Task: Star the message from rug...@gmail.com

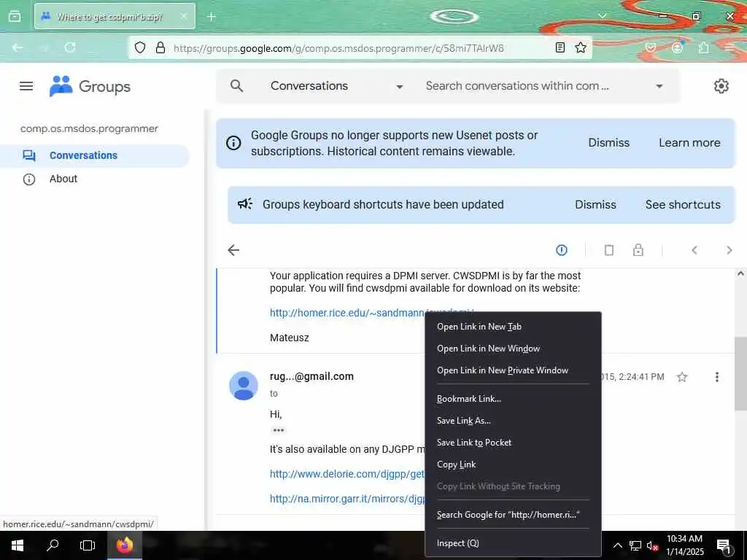Action: (682, 377)
